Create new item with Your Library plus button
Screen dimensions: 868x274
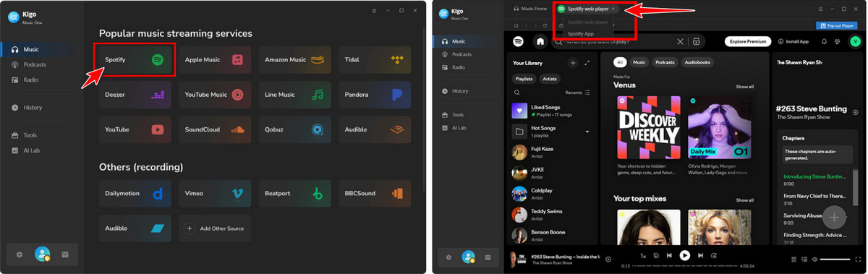tap(573, 63)
